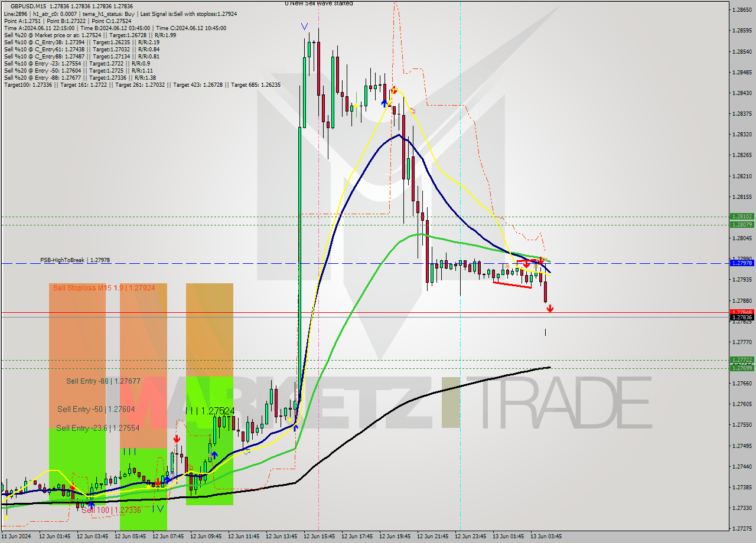Click the green 1.27722 price tag
The height and width of the screenshot is (543, 756).
click(742, 360)
